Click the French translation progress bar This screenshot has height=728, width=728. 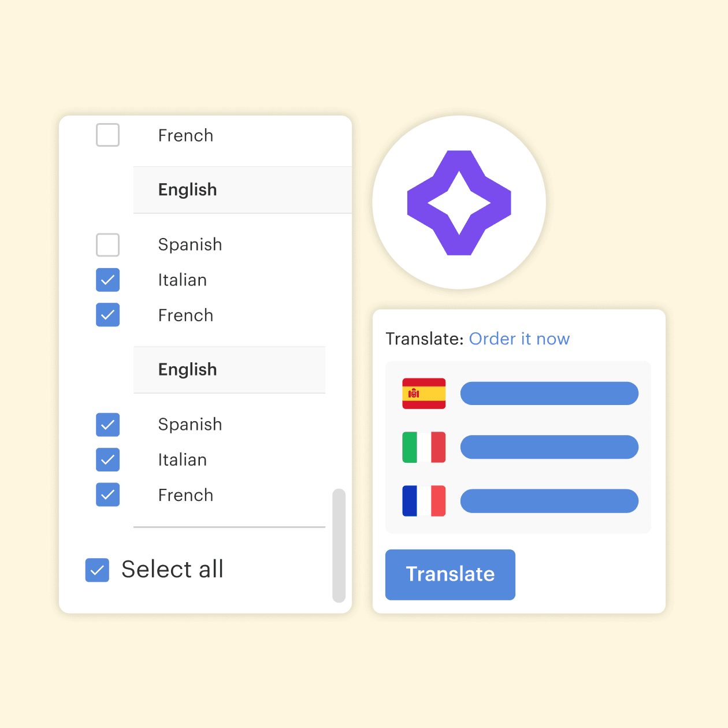pyautogui.click(x=549, y=501)
